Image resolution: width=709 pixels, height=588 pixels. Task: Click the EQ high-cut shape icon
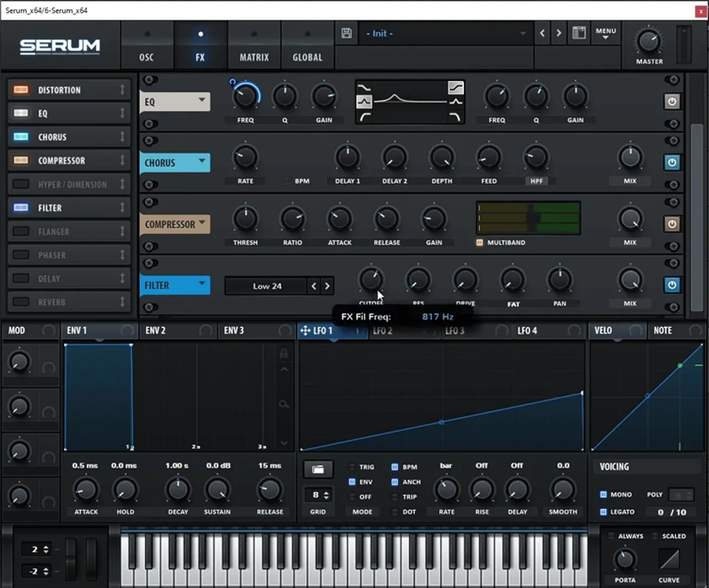point(456,117)
